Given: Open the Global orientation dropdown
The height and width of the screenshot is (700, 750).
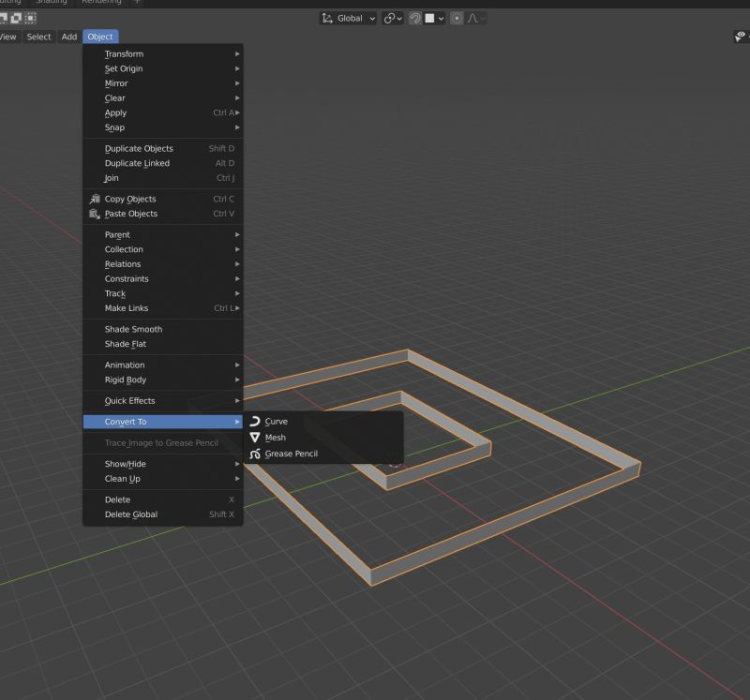Looking at the screenshot, I should 349,18.
